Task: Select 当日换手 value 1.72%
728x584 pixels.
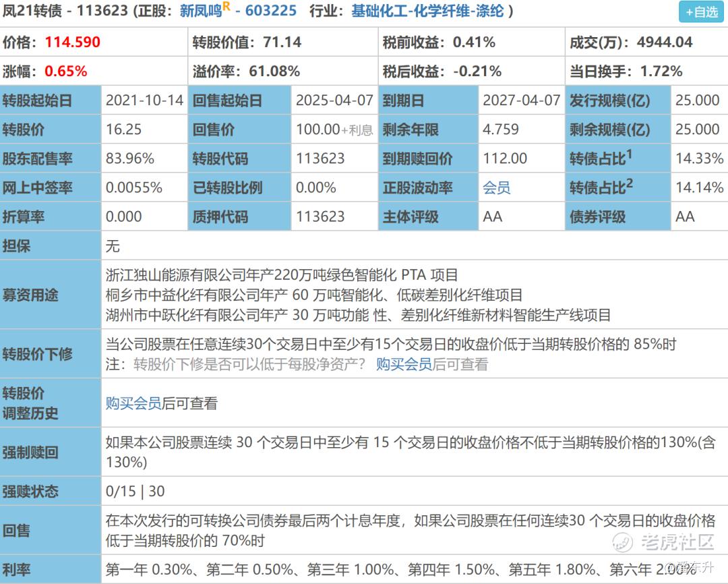Action: [661, 71]
